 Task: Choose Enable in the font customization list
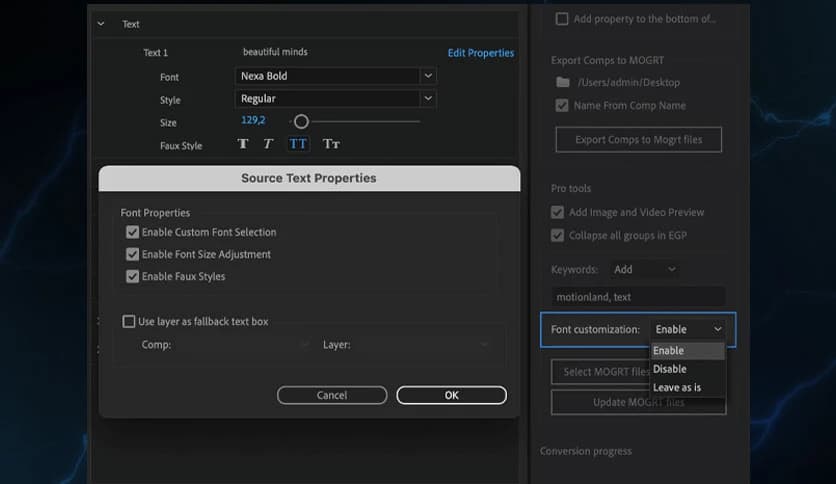tap(688, 351)
